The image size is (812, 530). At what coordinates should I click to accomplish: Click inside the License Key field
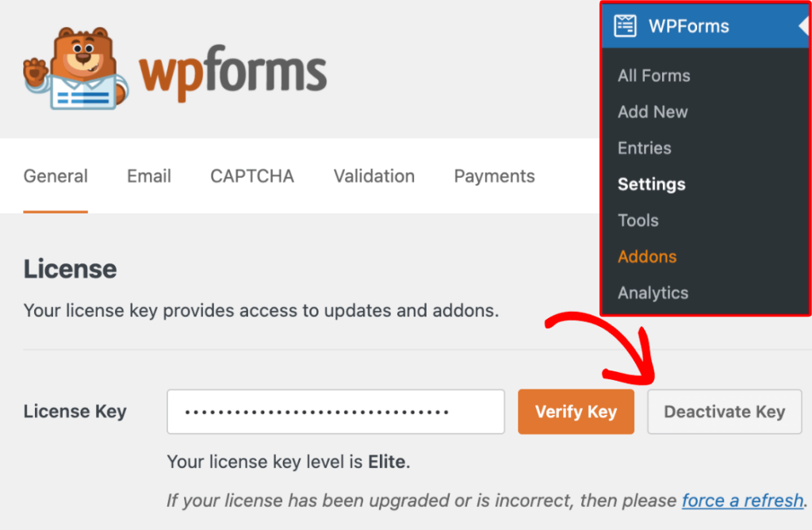[x=335, y=412]
